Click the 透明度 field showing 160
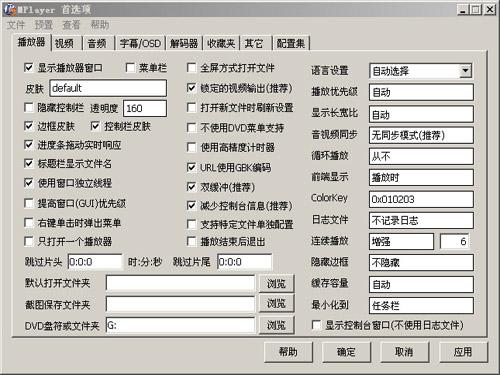500x375 pixels. pos(145,108)
